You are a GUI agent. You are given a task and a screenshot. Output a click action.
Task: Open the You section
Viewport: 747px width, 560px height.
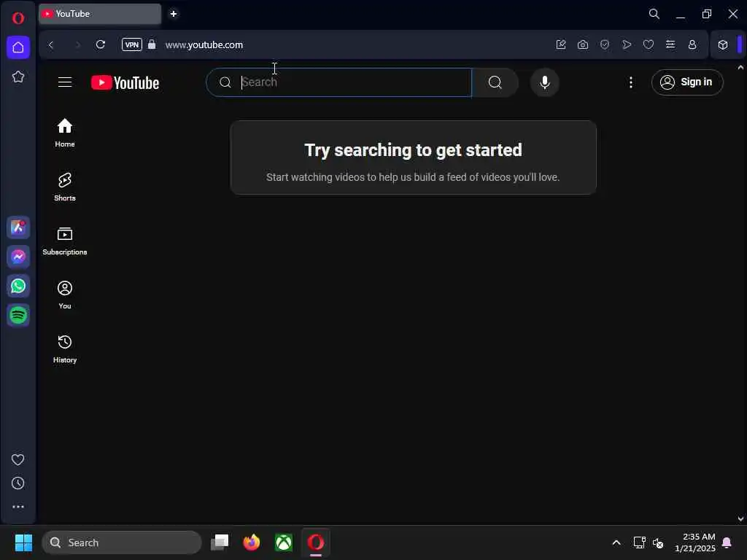65,295
